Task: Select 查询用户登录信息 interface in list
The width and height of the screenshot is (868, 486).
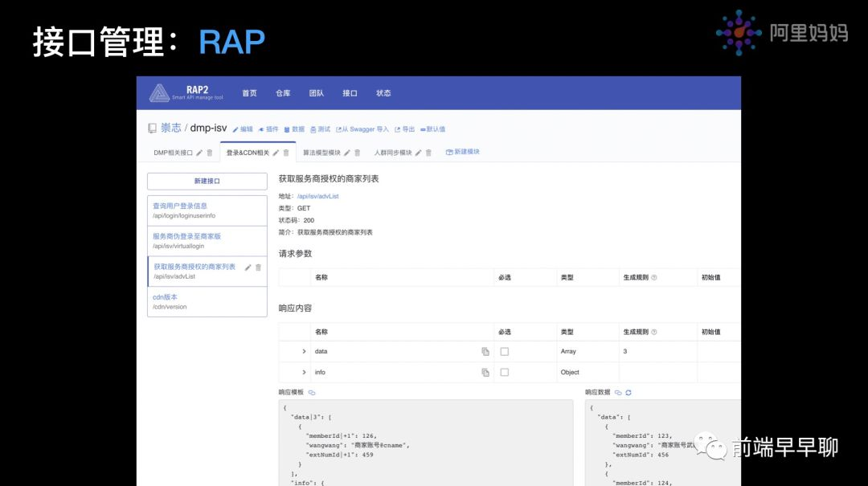Action: coord(207,210)
